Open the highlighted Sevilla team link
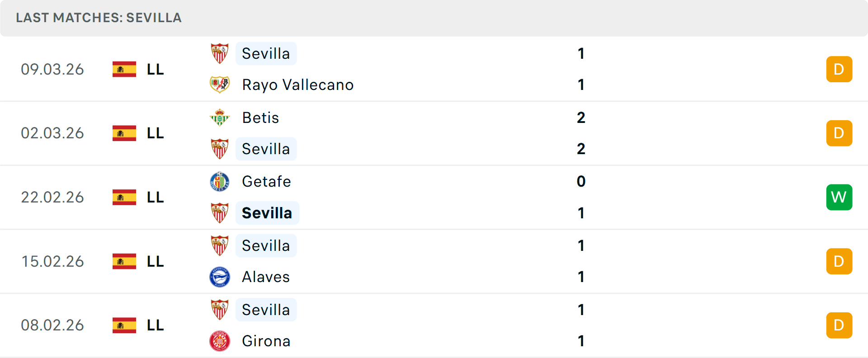Image resolution: width=868 pixels, height=358 pixels. click(267, 212)
